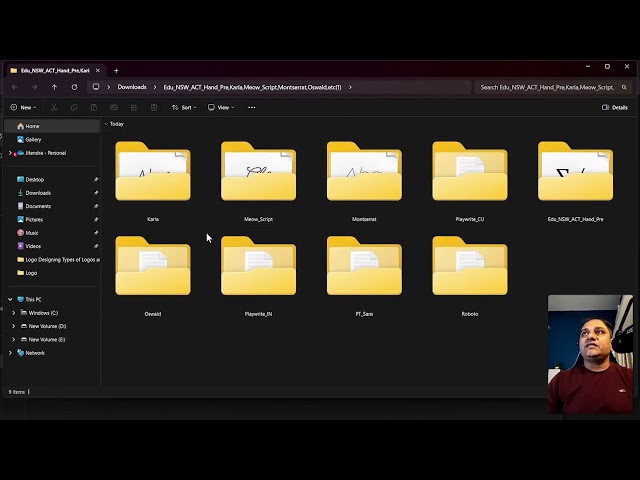Open the Edu_NSW_ACT_Hand_Pre folder
Viewport: 640px width, 480px height.
tap(576, 171)
